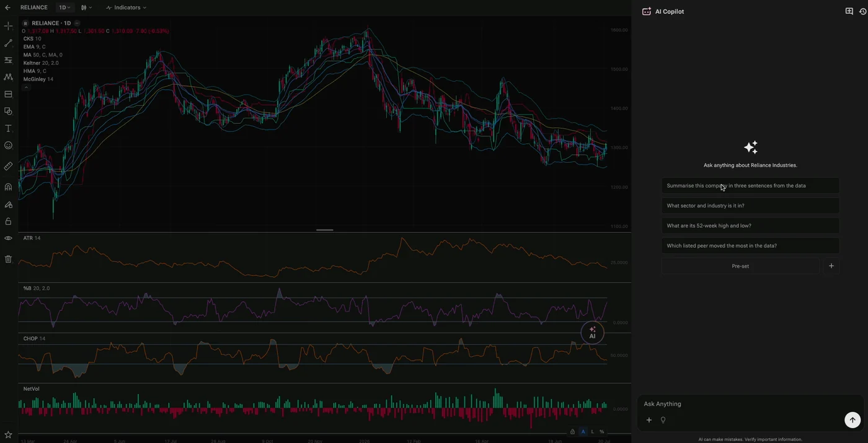Select the Keltner 20, 2.0 legend
Viewport: 868px width, 443px height.
pyautogui.click(x=41, y=63)
